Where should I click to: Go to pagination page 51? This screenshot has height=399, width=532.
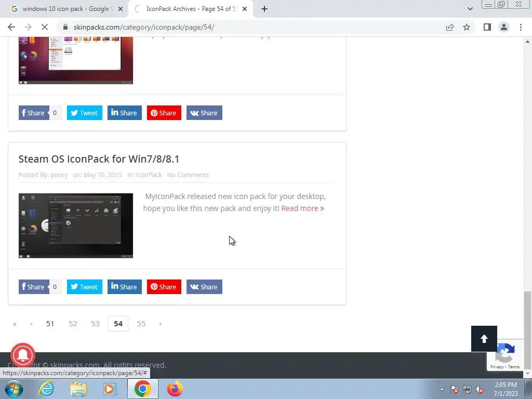tap(50, 324)
